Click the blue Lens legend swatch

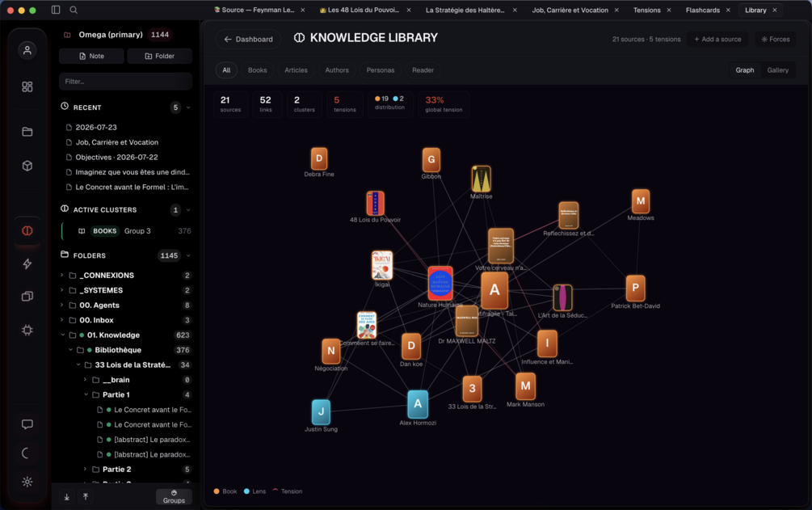(246, 491)
